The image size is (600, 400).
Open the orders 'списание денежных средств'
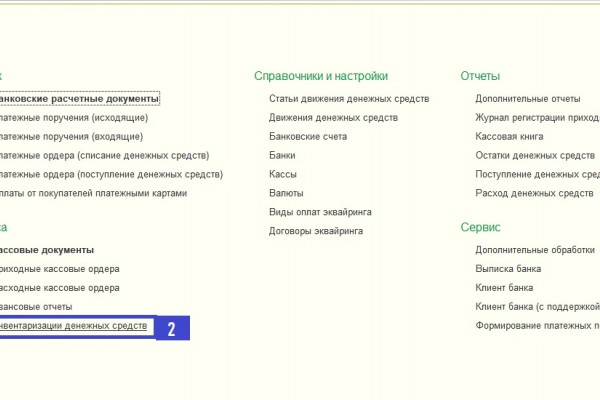[104, 155]
